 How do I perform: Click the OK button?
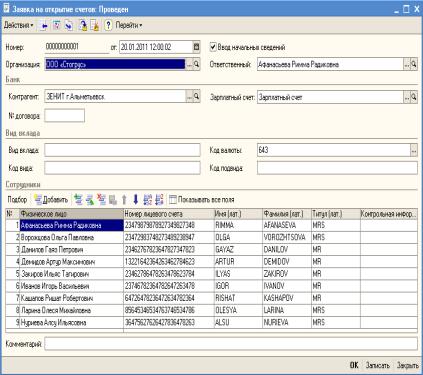tap(354, 365)
